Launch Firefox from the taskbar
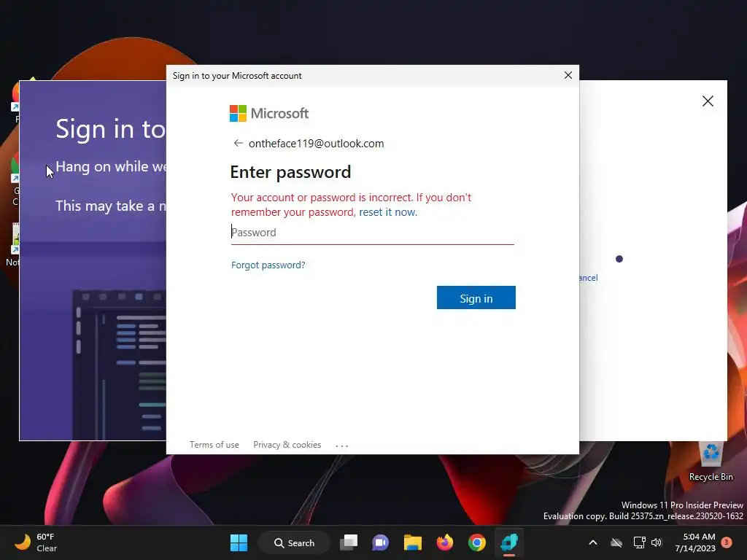 pos(444,542)
